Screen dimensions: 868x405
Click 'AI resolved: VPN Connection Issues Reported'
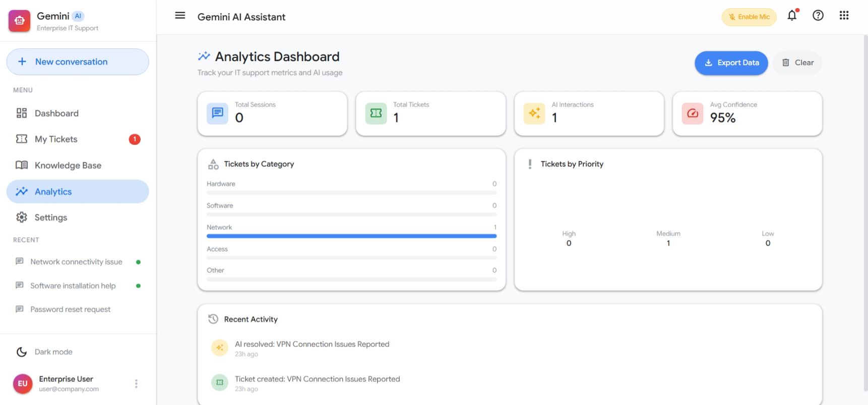312,344
